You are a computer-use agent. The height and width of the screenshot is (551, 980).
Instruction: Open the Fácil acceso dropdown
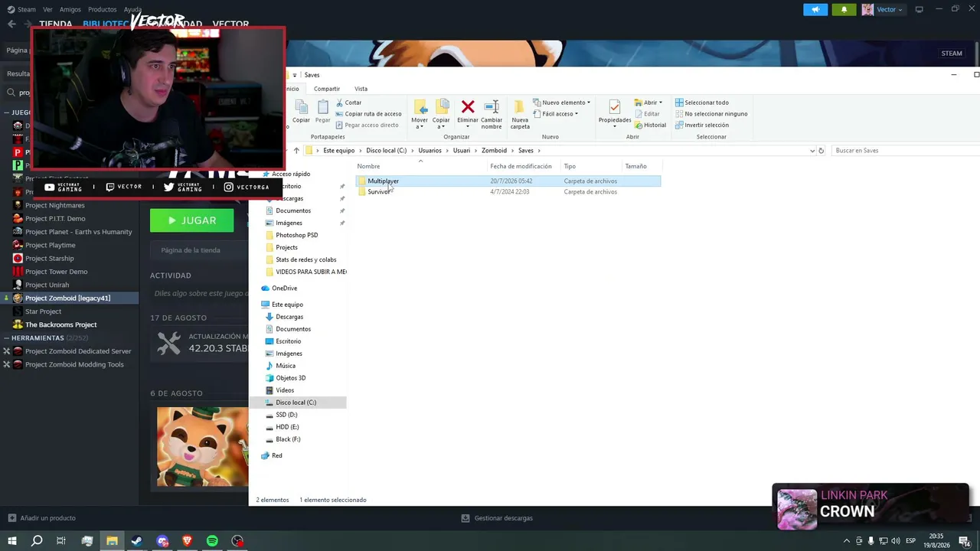tap(556, 114)
